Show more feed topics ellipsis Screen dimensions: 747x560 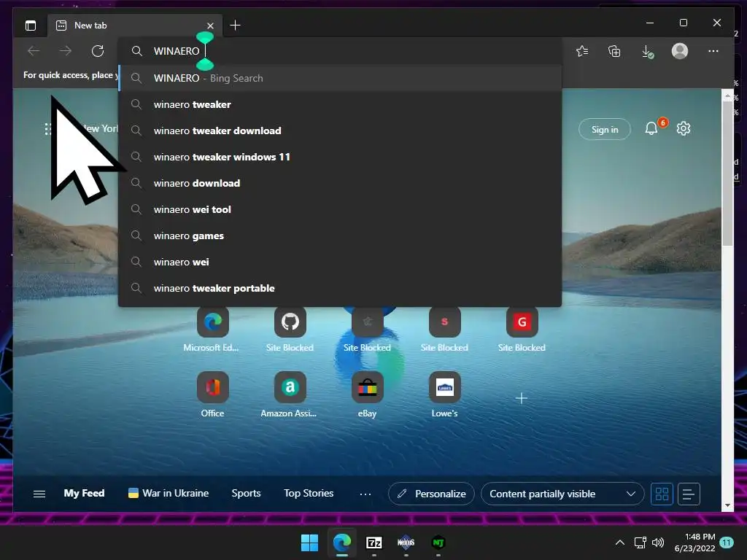pyautogui.click(x=365, y=494)
